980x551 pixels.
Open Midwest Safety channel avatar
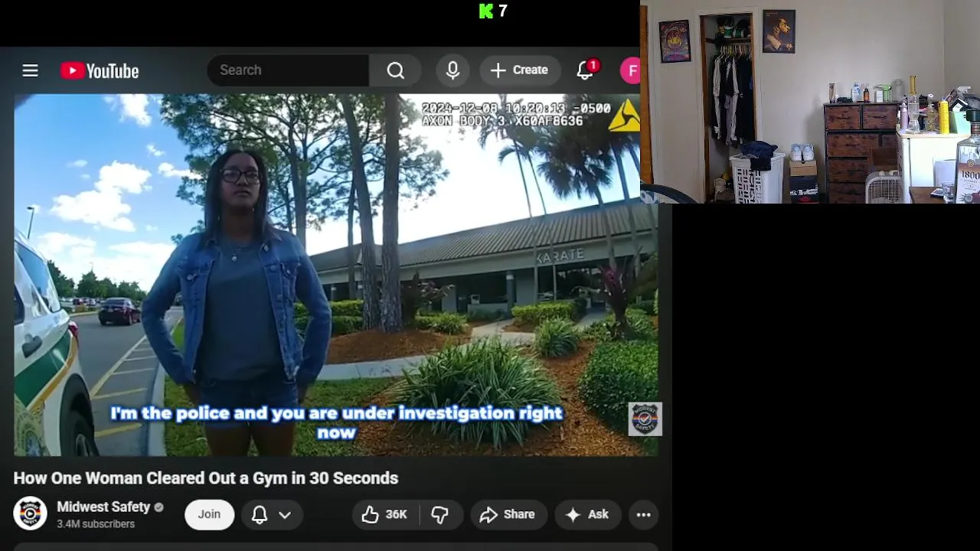tap(30, 514)
